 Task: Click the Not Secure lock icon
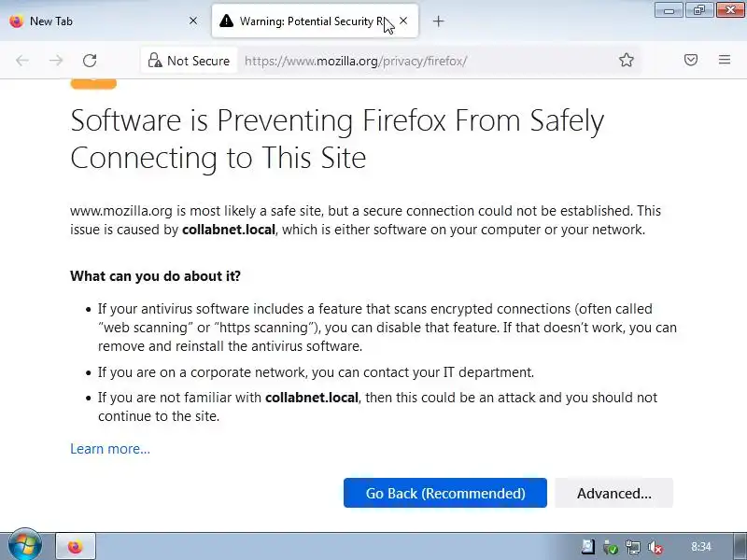(x=156, y=61)
